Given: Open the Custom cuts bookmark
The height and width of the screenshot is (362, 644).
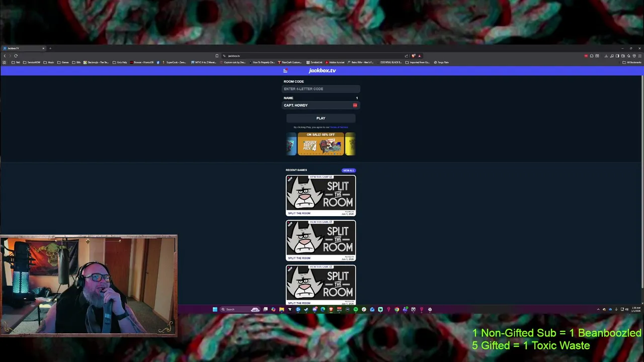Looking at the screenshot, I should tap(233, 62).
